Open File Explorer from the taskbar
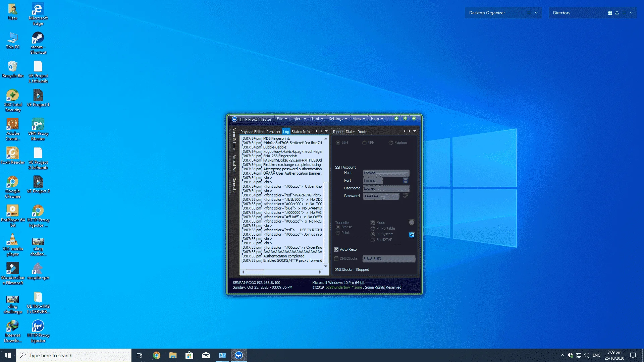Screen dimensions: 644x362 coord(173,355)
